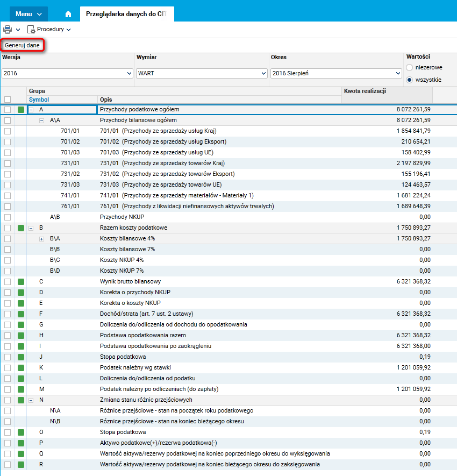The height and width of the screenshot is (476, 457).
Task: Select the 701/02 symbol row
Action: click(x=70, y=142)
